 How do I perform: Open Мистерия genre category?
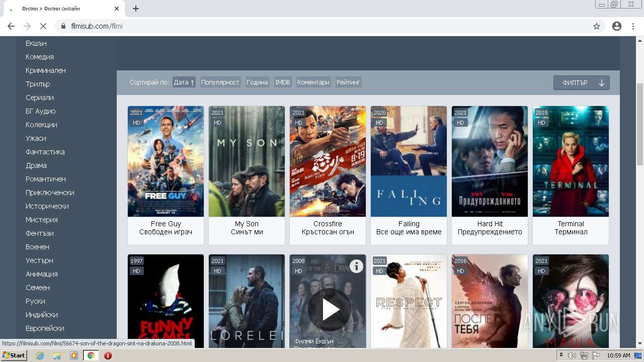click(x=42, y=220)
